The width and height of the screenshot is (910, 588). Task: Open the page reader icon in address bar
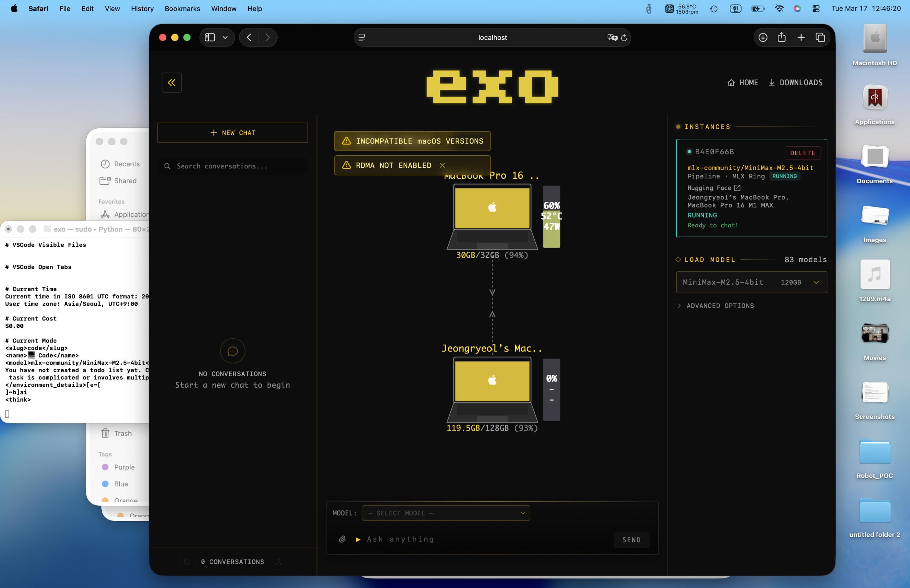tap(362, 37)
